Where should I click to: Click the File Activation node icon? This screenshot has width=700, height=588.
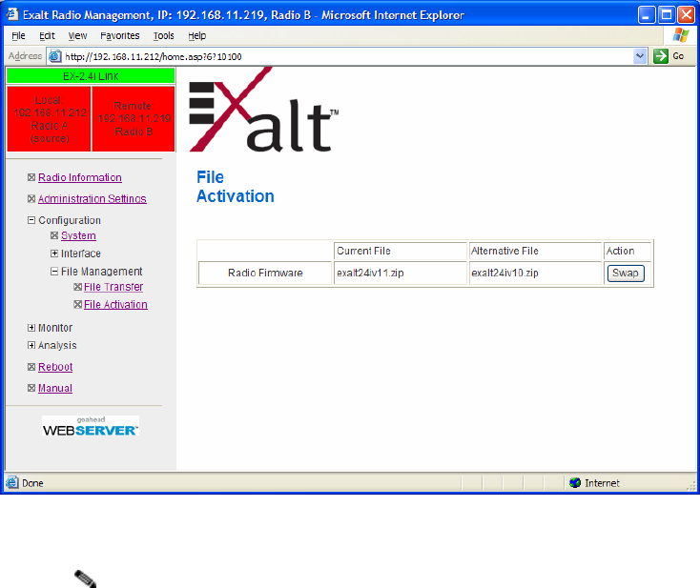pos(77,305)
